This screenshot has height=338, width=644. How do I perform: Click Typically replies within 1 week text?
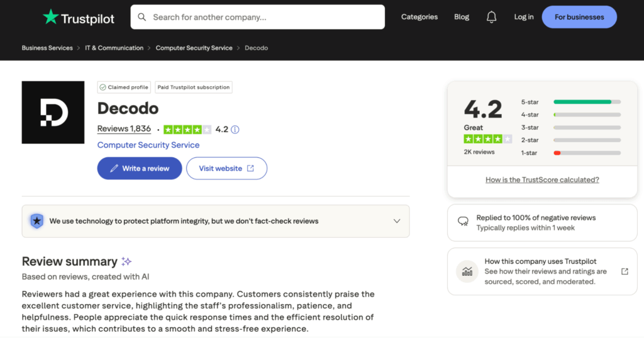(x=525, y=228)
